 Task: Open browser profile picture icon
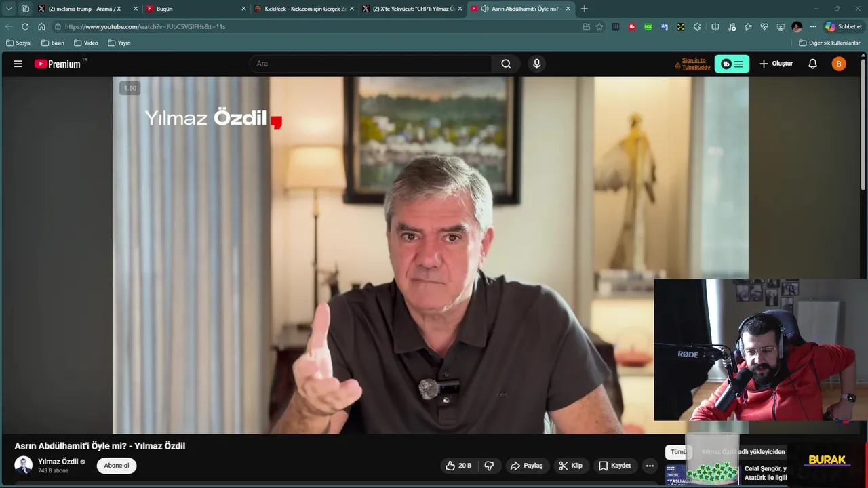click(x=797, y=26)
